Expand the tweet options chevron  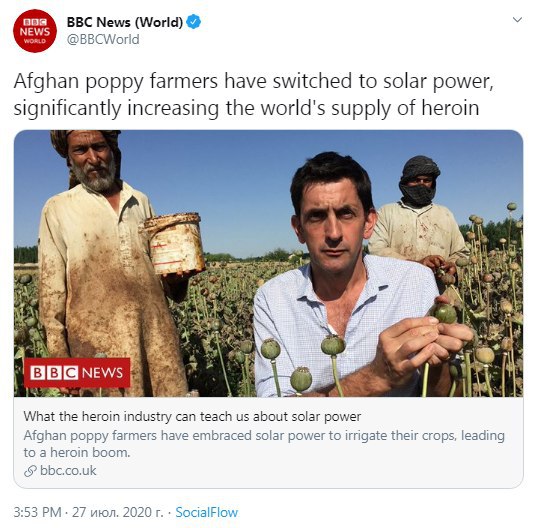(x=517, y=20)
